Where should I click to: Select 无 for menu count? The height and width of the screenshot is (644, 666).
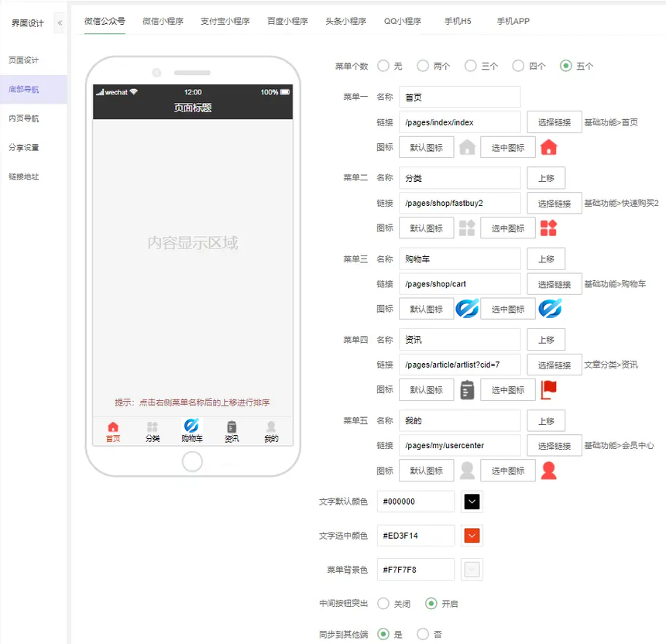click(383, 66)
